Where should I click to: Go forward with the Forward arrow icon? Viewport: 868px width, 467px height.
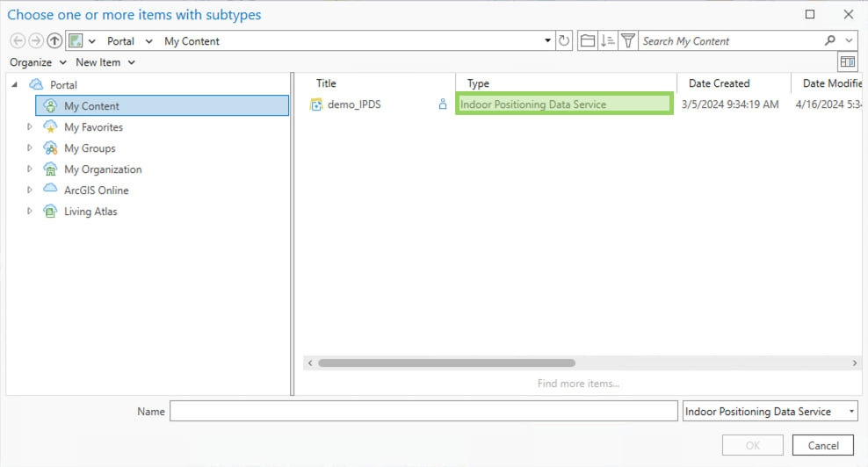pos(36,40)
